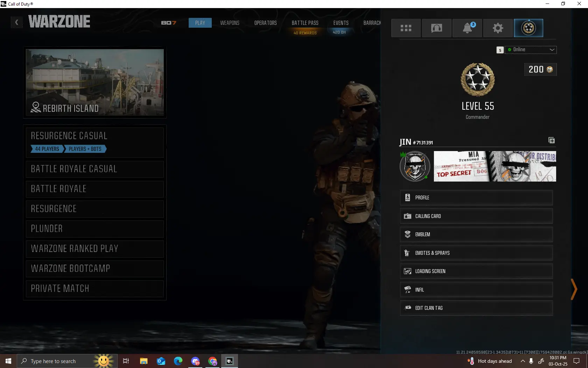Open the social headset icon
588x368 pixels.
click(436, 28)
